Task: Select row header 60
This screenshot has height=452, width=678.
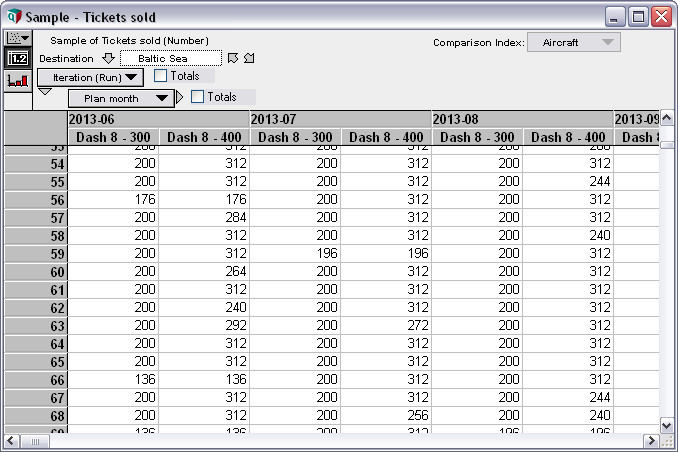Action: [35, 271]
